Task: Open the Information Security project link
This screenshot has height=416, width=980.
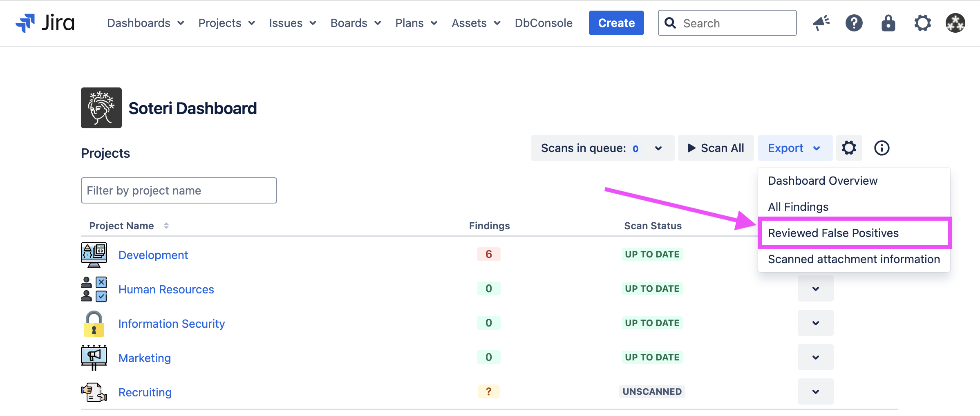Action: click(171, 324)
